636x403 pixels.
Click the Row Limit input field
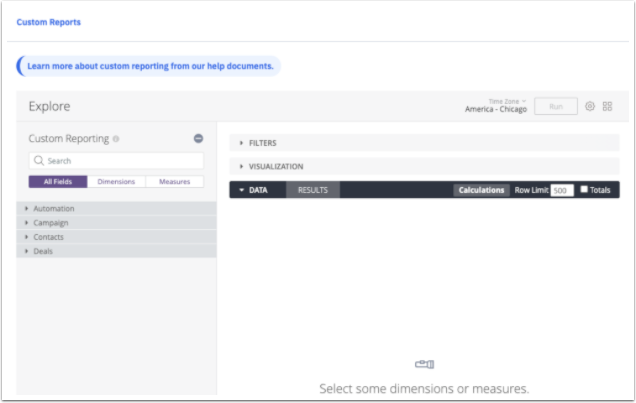click(561, 190)
